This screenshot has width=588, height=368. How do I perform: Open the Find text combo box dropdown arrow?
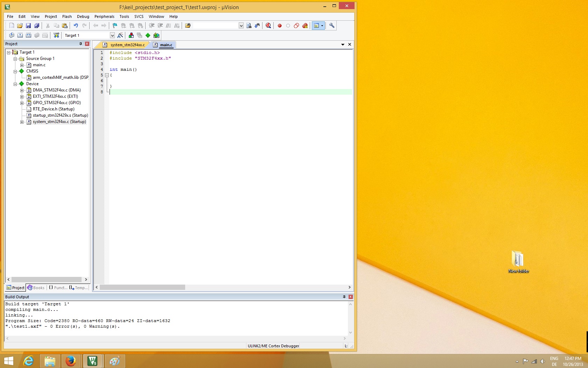click(x=241, y=26)
